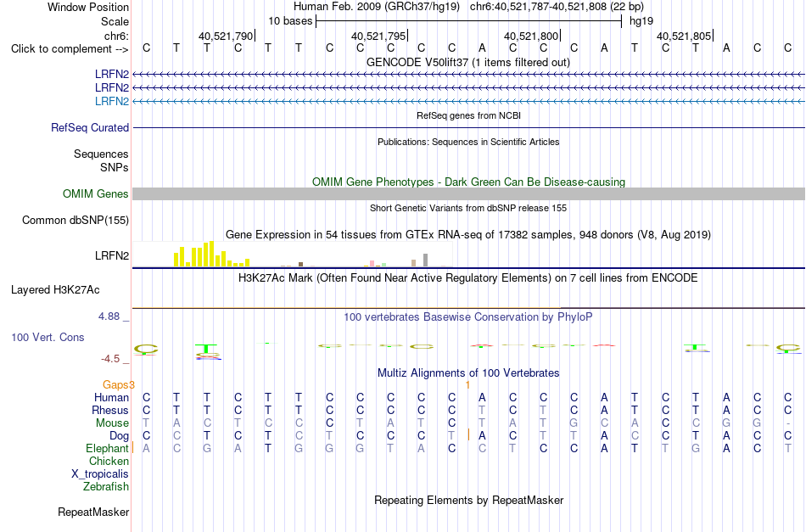Click the H3K27Ac Mark track title
The height and width of the screenshot is (532, 806).
pos(467,278)
